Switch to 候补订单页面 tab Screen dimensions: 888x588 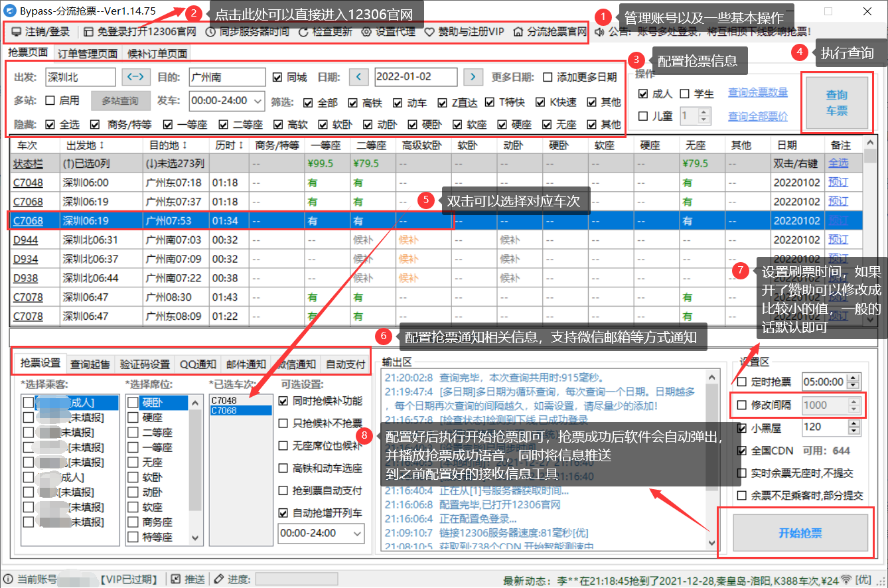tap(157, 54)
